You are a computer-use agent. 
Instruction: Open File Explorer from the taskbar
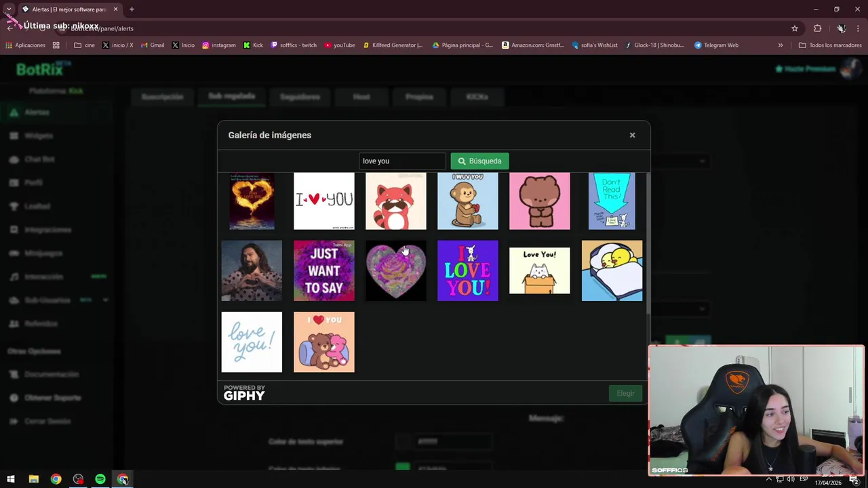[33, 479]
